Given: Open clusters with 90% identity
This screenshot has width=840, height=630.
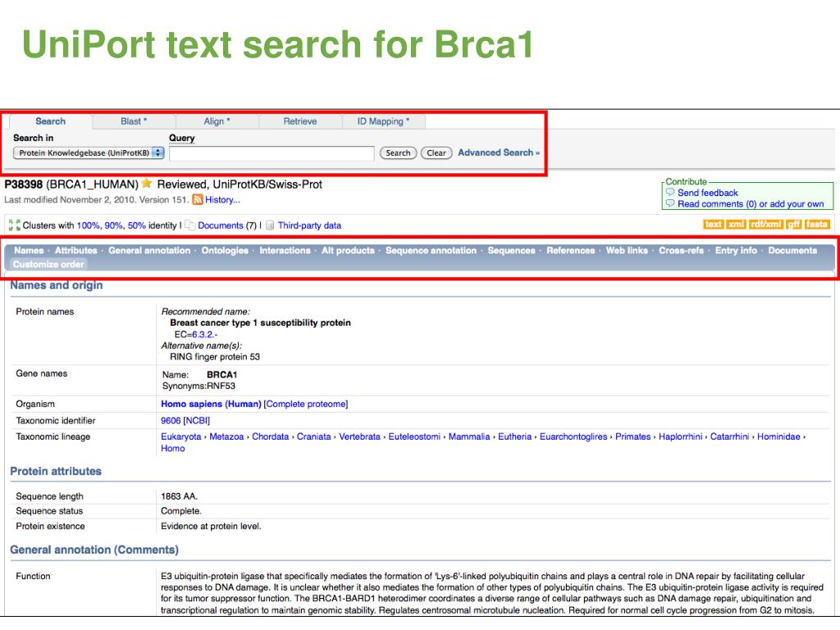Looking at the screenshot, I should (x=113, y=226).
